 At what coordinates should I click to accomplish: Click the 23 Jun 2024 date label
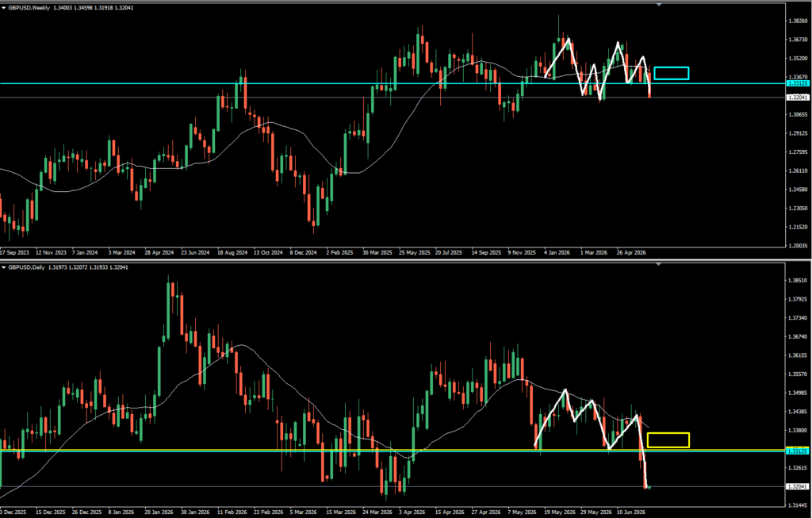(195, 253)
